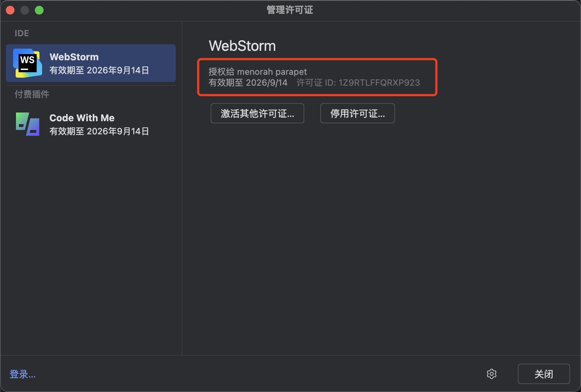Select WebStorm under the IDE section
The height and width of the screenshot is (392, 581).
click(90, 63)
